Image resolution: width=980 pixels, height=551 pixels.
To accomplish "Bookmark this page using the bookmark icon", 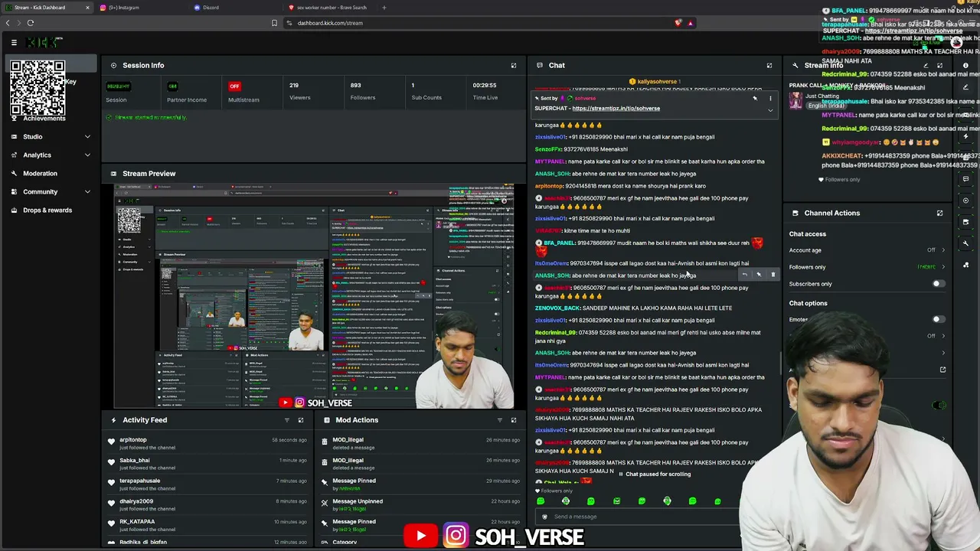I will (274, 23).
